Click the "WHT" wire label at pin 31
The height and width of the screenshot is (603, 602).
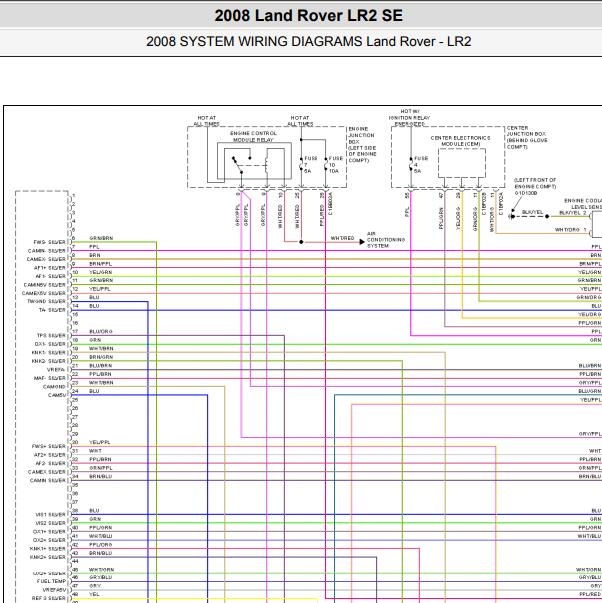(95, 450)
